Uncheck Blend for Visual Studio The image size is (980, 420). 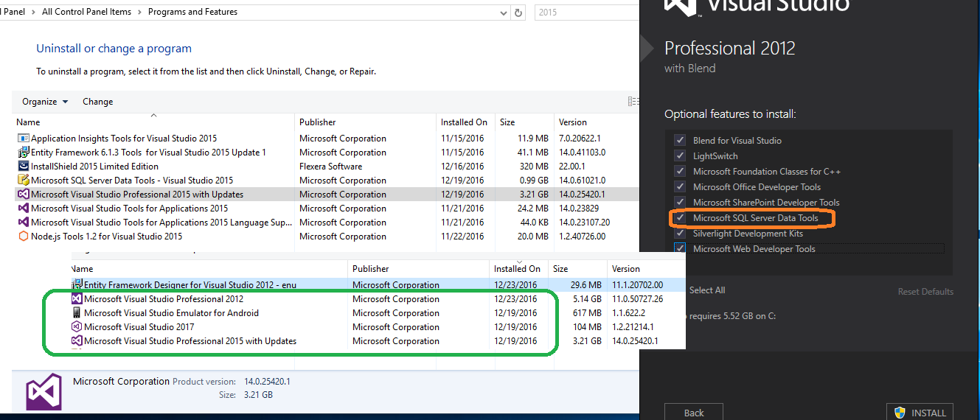[680, 141]
